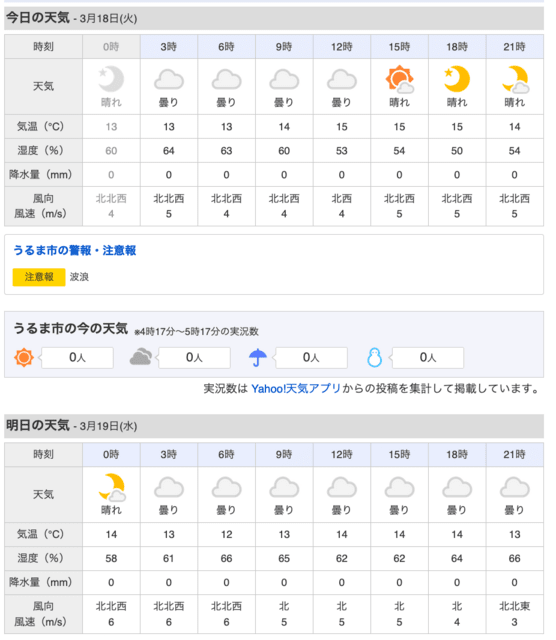Click the cloudy report icon in 今の天気
Screen dimensions: 556x640
141,357
